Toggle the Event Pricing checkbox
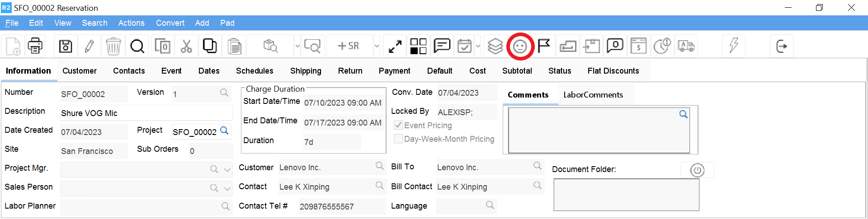Screen dimensions: 868x219 398,126
